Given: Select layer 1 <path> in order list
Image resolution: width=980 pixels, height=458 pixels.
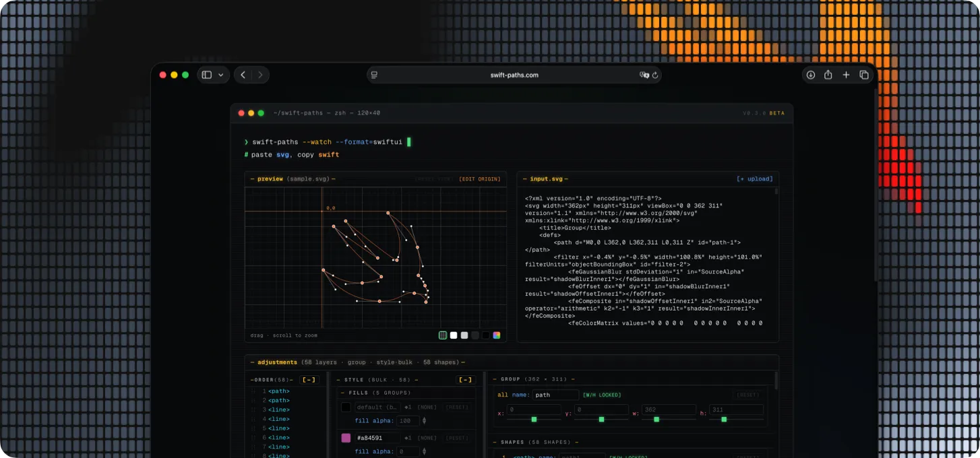Looking at the screenshot, I should (x=278, y=391).
